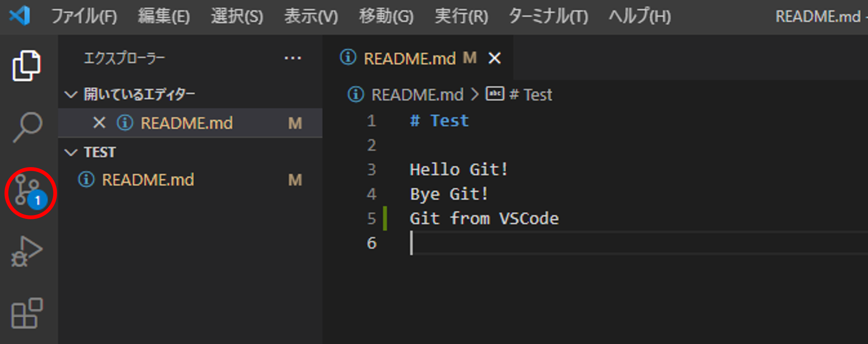868x344 pixels.
Task: Collapse the 開いているエディター section
Action: click(71, 94)
